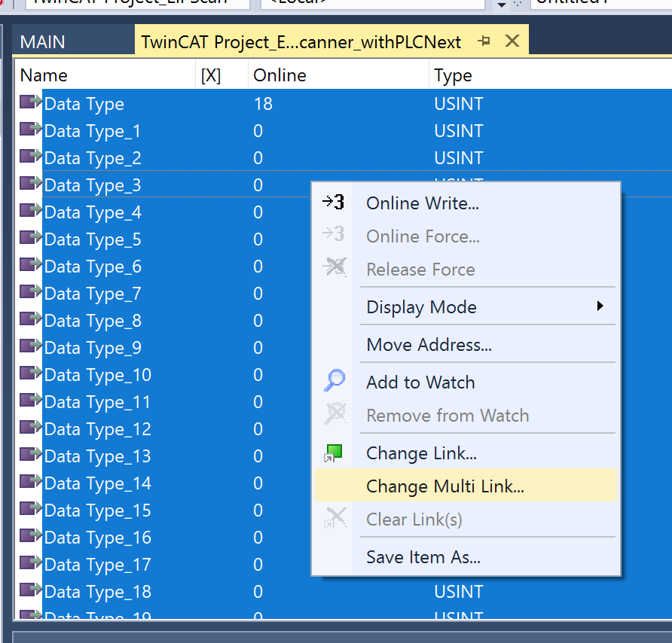Select the Data Type_14 row

pyautogui.click(x=163, y=483)
